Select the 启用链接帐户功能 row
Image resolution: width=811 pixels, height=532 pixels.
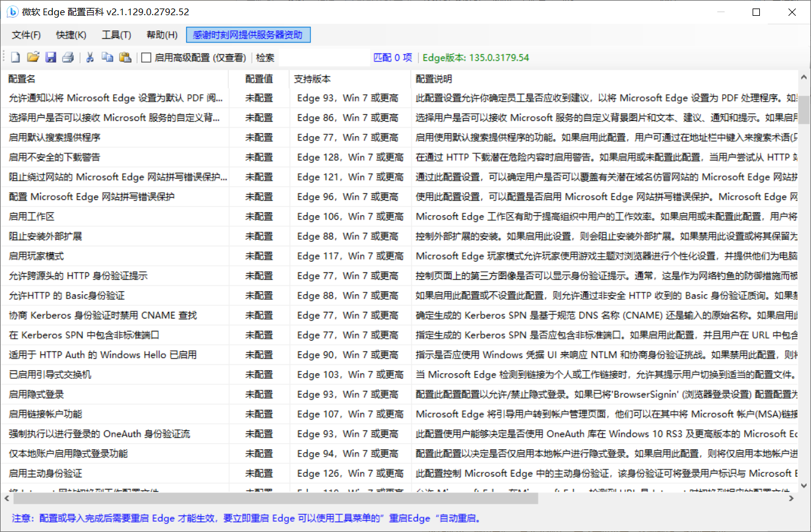[400, 414]
